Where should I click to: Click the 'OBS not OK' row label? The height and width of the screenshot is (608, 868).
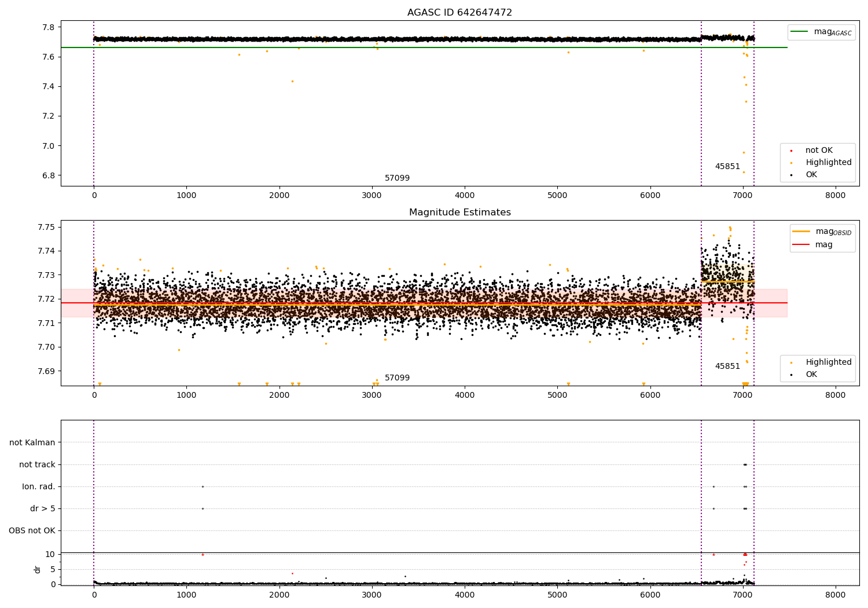click(x=32, y=531)
